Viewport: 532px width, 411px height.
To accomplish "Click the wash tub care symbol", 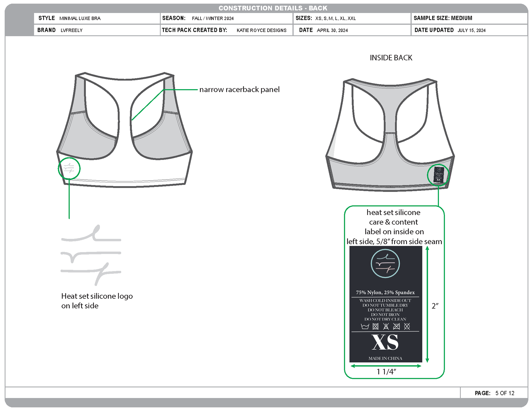I will point(365,327).
